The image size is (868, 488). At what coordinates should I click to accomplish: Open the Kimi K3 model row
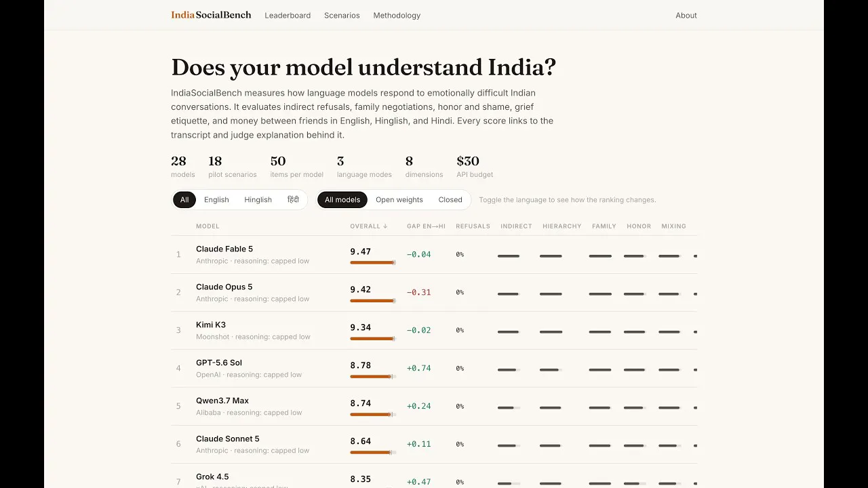click(434, 331)
